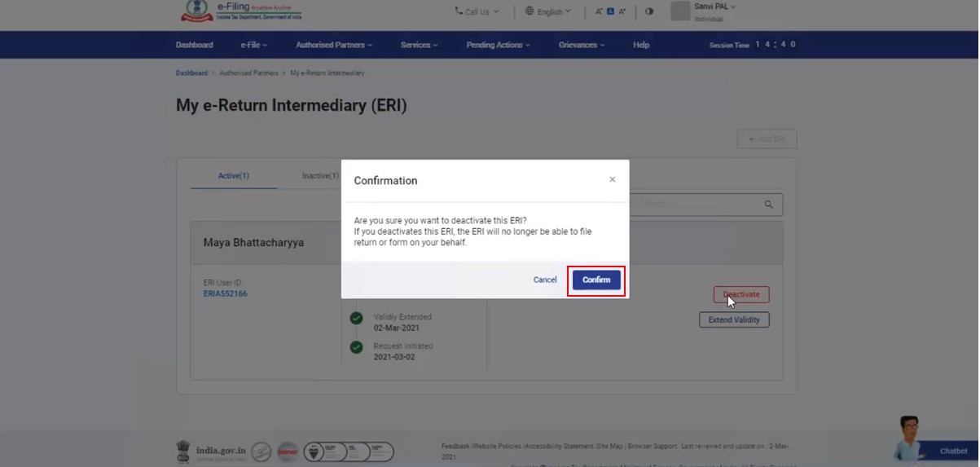The width and height of the screenshot is (980, 467).
Task: Click the Dashboard breadcrumb link
Action: click(x=191, y=73)
